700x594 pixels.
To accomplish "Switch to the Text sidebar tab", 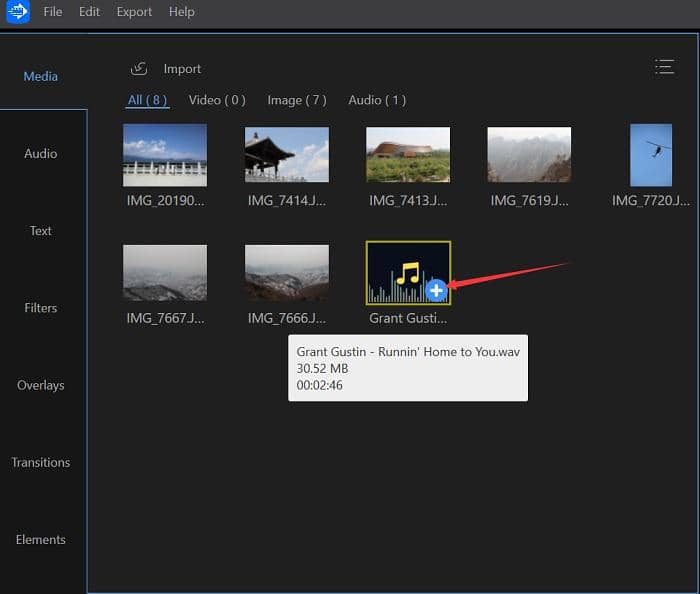I will [x=41, y=231].
